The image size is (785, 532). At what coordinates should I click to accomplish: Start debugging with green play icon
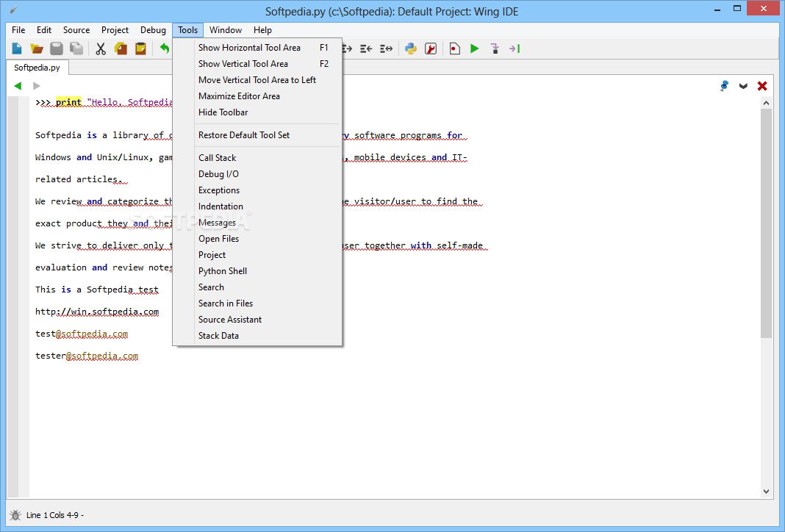pyautogui.click(x=475, y=48)
